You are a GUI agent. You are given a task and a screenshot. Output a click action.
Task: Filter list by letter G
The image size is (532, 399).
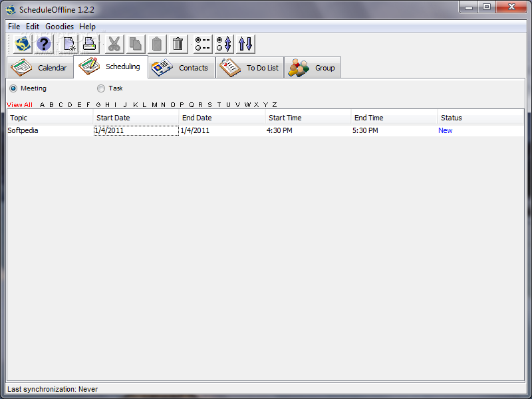pos(98,105)
